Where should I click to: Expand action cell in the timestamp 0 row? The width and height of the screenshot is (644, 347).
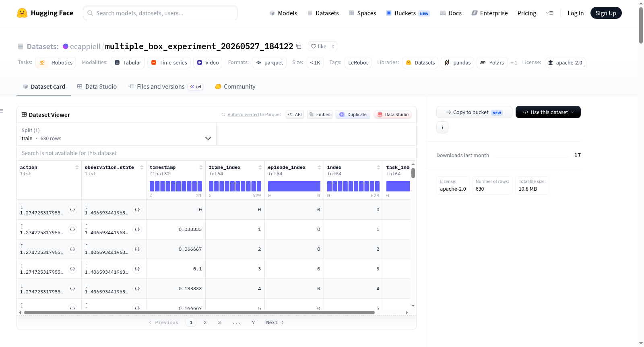(72, 210)
